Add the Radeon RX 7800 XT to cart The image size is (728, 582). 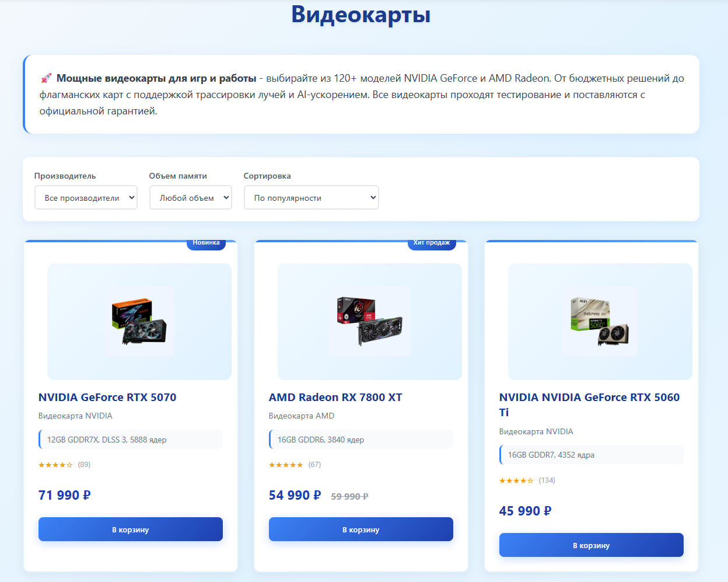pyautogui.click(x=361, y=529)
